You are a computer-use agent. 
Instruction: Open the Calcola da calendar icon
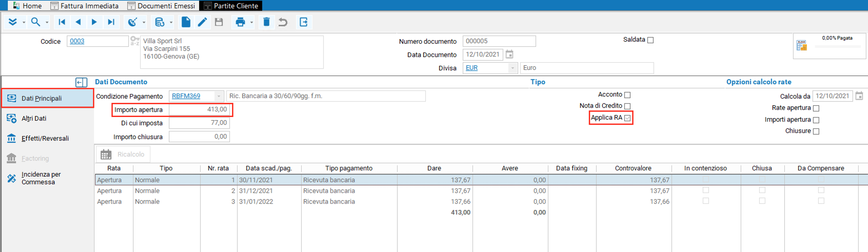(x=860, y=96)
